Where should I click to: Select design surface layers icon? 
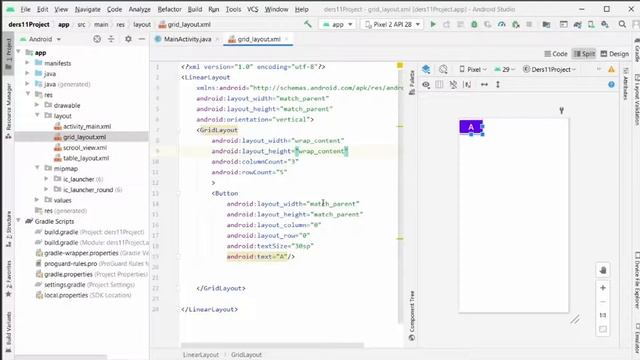pos(426,69)
